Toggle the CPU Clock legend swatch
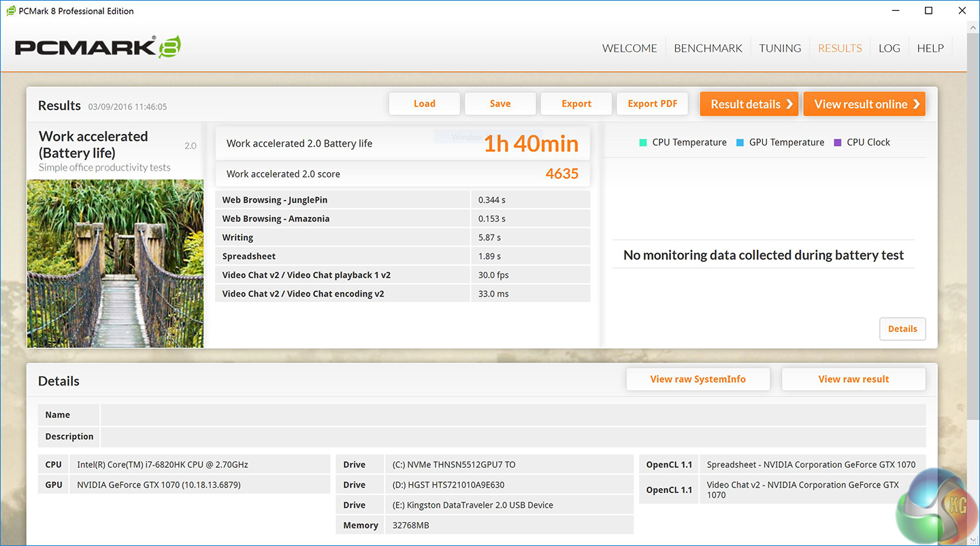 (x=837, y=143)
